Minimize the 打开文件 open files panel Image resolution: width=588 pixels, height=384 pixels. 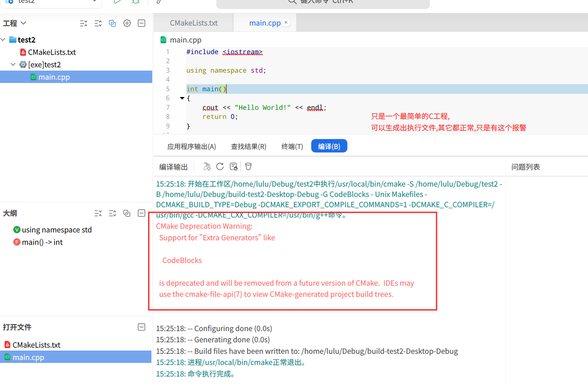click(142, 327)
